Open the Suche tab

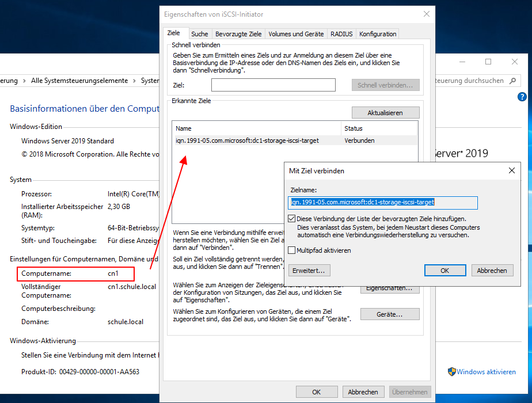pyautogui.click(x=200, y=33)
